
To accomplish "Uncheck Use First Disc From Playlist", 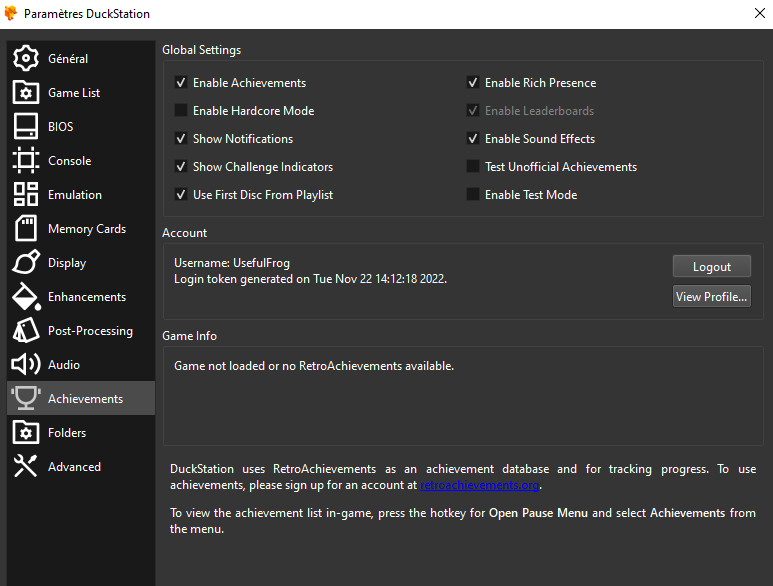I will point(181,195).
